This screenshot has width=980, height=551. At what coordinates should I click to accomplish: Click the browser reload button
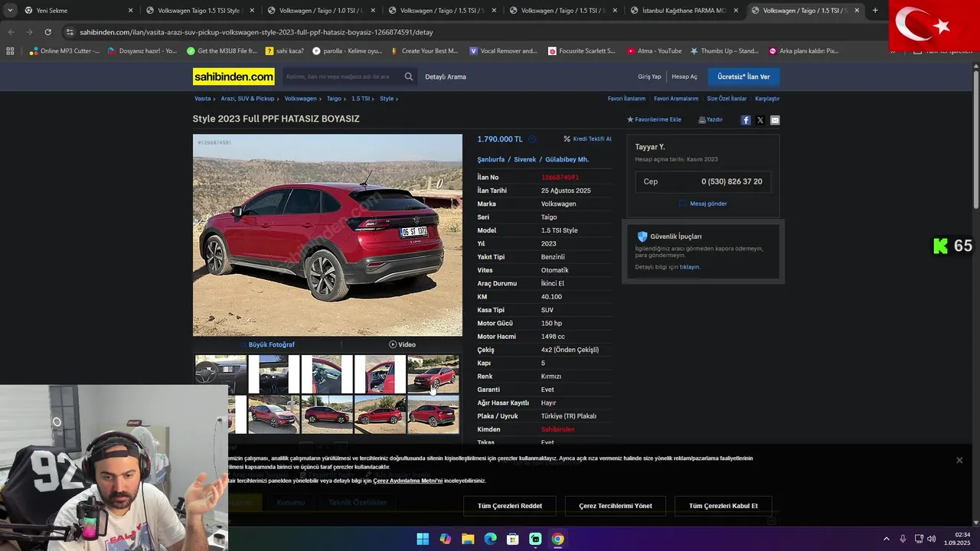coord(47,32)
